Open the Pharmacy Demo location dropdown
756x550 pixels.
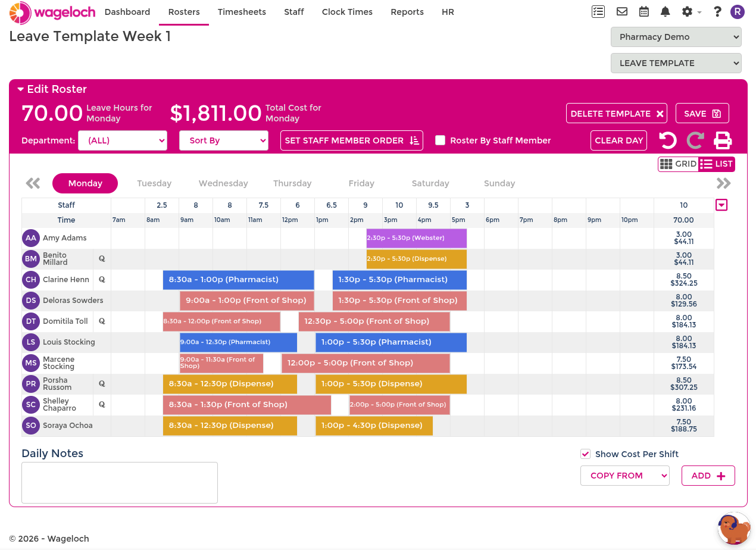[x=676, y=37]
